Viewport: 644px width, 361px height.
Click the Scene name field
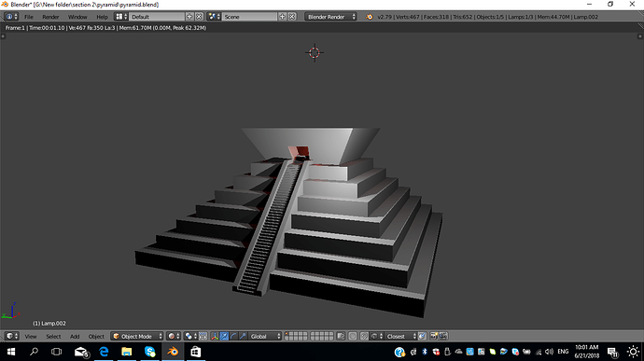(250, 17)
